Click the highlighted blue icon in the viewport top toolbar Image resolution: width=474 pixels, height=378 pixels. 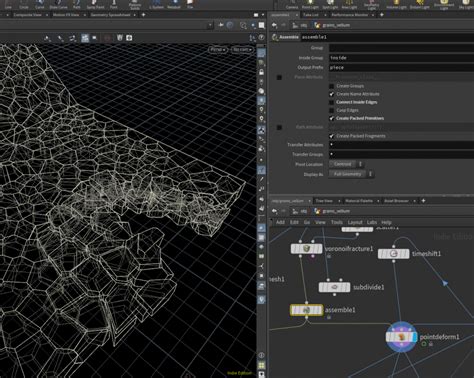tap(85, 38)
